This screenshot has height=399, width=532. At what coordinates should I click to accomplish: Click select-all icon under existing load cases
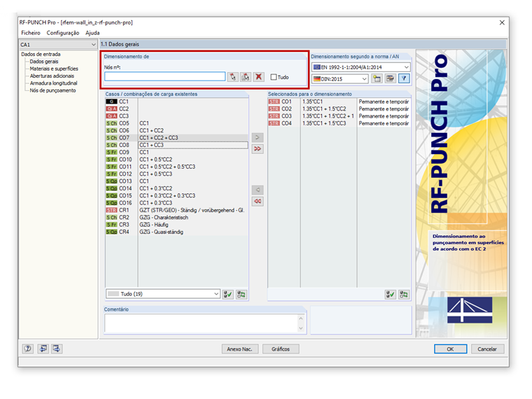pyautogui.click(x=228, y=295)
